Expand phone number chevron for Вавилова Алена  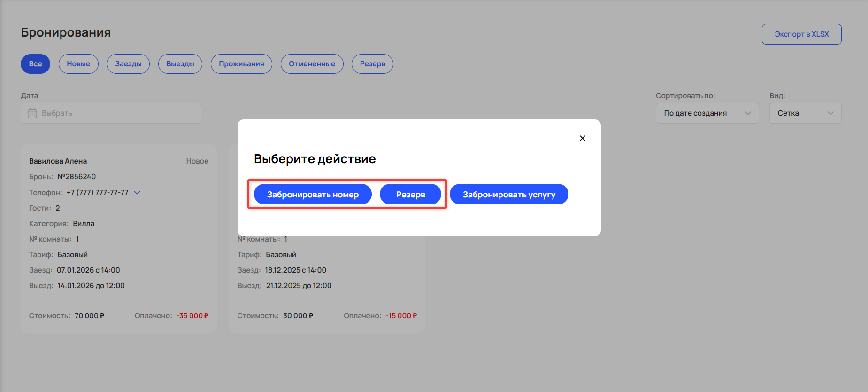click(x=137, y=193)
